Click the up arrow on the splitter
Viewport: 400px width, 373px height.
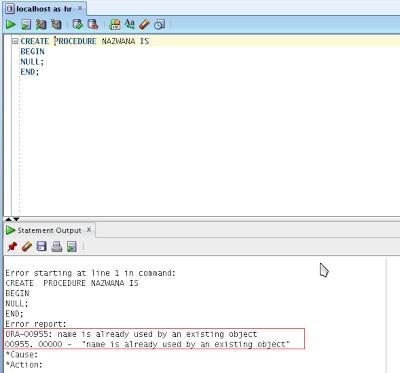[x=8, y=219]
